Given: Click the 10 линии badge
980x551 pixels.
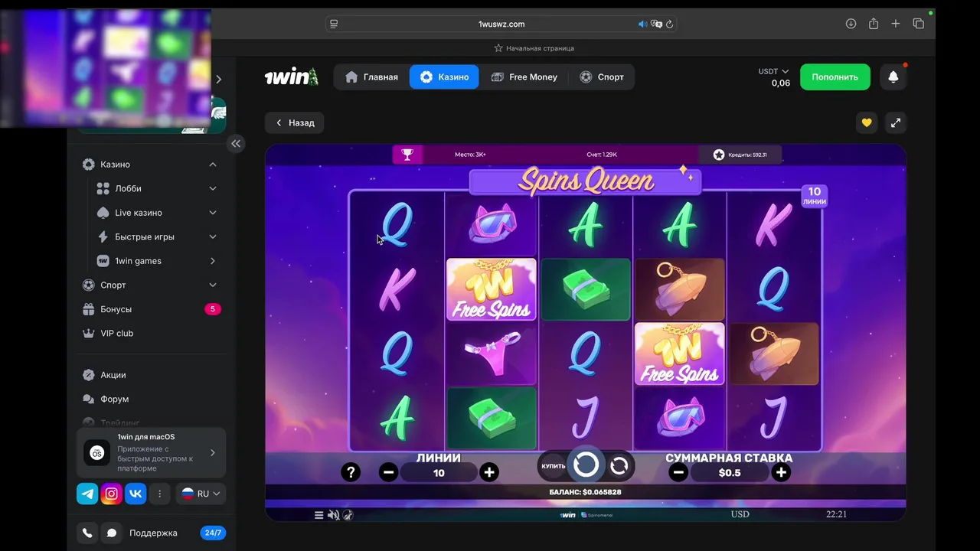Looking at the screenshot, I should (x=814, y=196).
